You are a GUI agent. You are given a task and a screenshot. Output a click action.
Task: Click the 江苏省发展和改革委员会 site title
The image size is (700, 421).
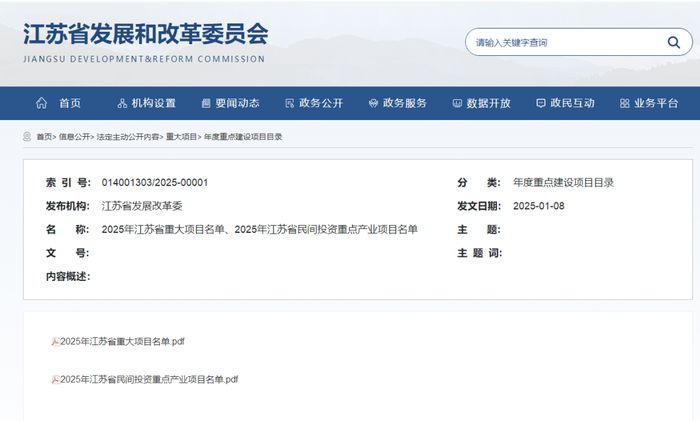tap(146, 34)
